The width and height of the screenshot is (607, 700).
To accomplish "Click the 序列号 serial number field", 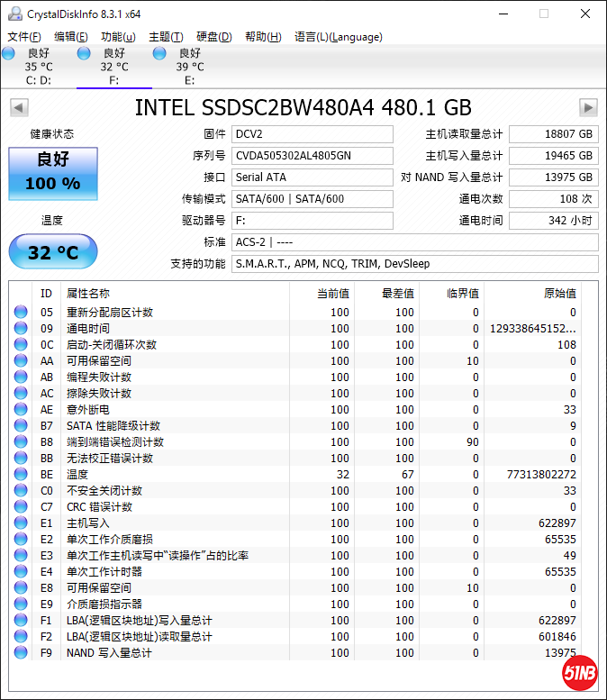I will (313, 156).
